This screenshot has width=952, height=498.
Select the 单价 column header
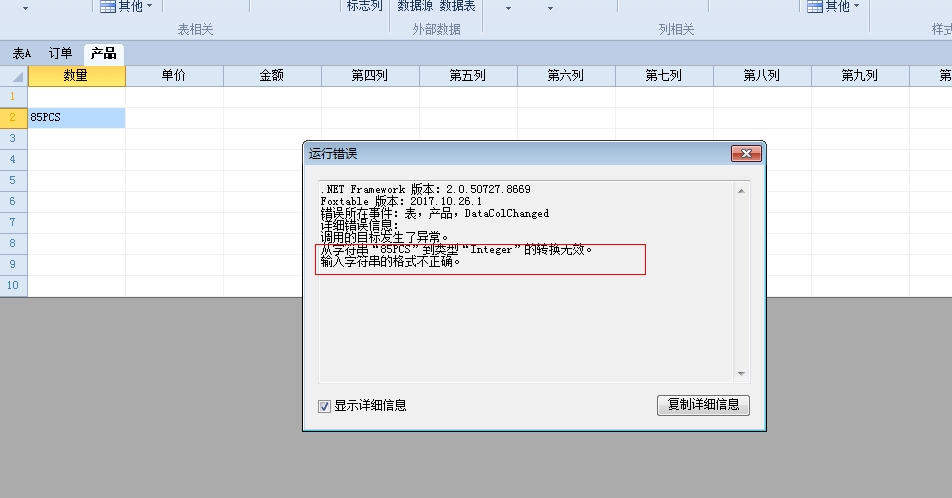coord(174,75)
